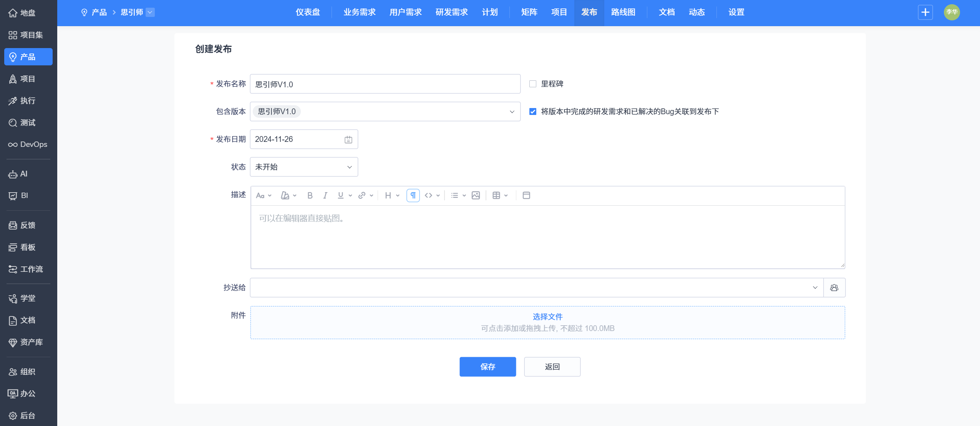Open calendar picker for release date

pos(348,140)
